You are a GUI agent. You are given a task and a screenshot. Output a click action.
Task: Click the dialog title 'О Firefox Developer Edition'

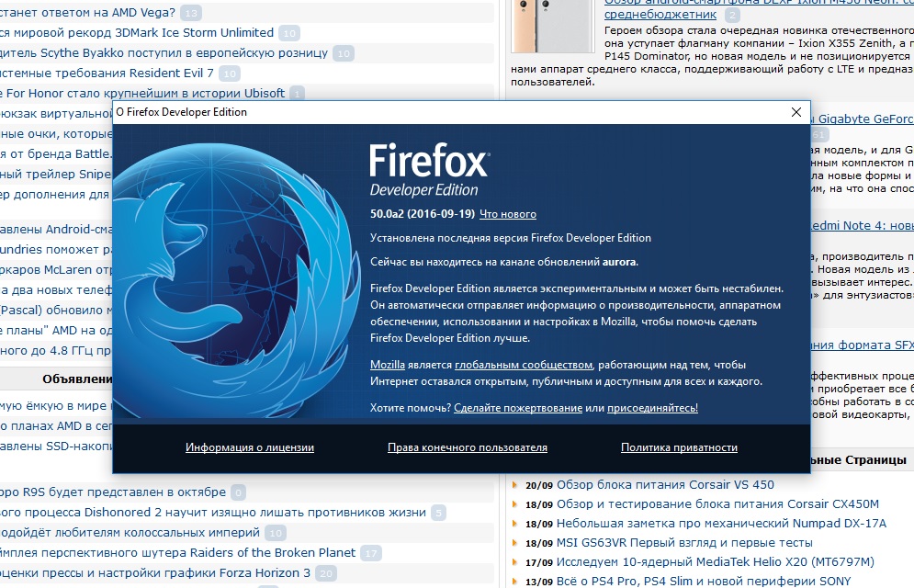coord(181,112)
